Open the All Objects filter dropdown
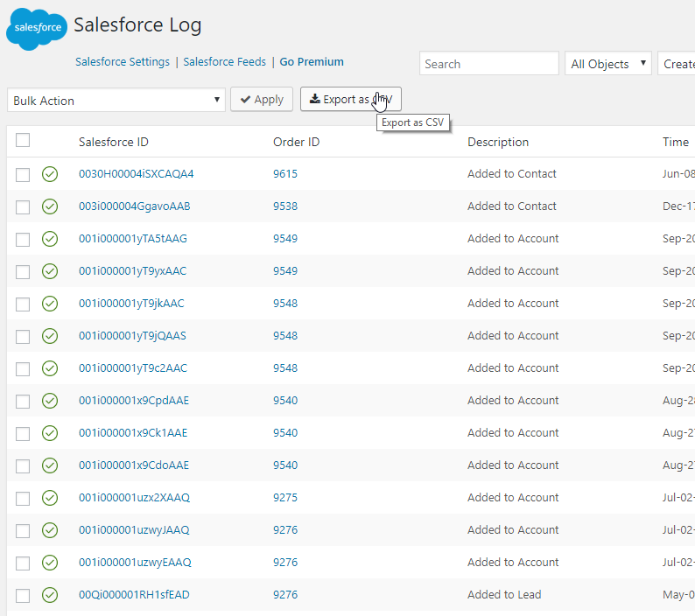This screenshot has height=616, width=695. coord(607,63)
